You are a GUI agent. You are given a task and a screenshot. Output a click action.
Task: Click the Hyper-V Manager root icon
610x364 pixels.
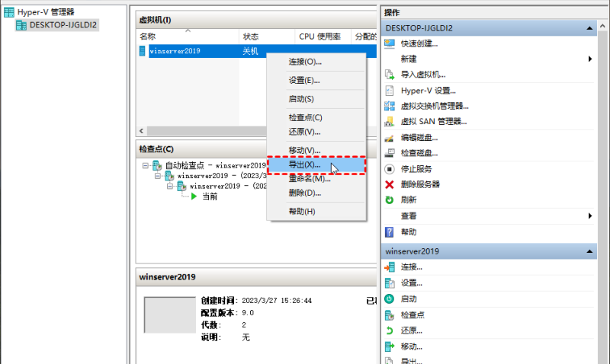point(9,12)
